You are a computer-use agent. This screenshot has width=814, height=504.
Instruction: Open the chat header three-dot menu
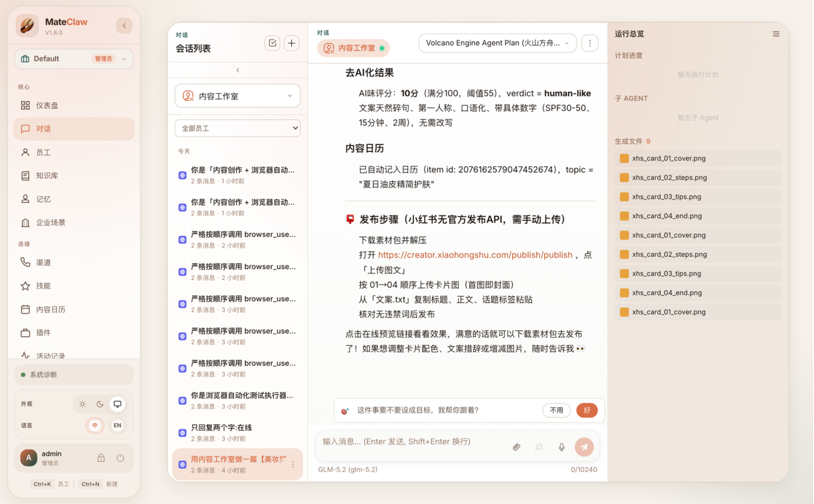tap(590, 43)
